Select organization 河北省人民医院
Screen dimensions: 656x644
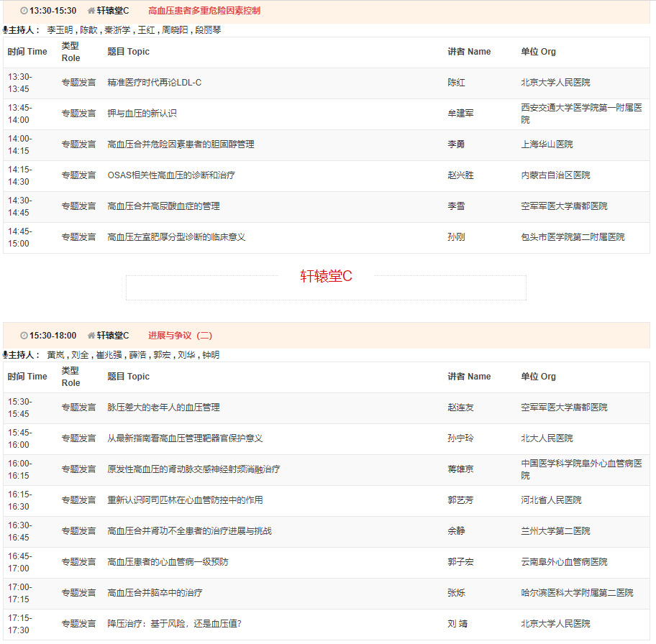coord(551,500)
